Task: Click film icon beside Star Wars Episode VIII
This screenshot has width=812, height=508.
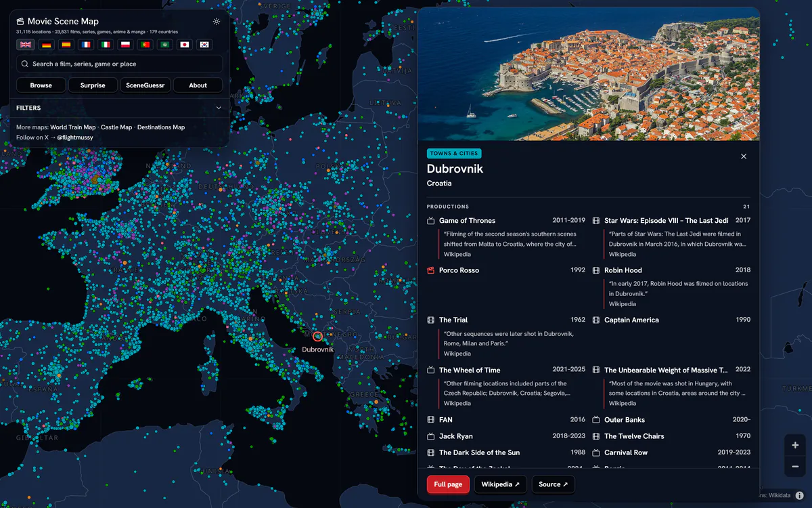Action: point(596,221)
